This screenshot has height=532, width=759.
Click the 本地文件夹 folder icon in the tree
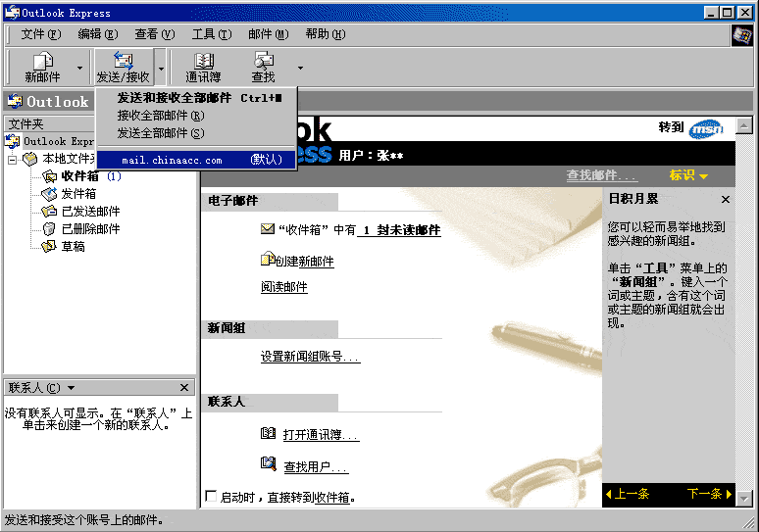pos(30,159)
